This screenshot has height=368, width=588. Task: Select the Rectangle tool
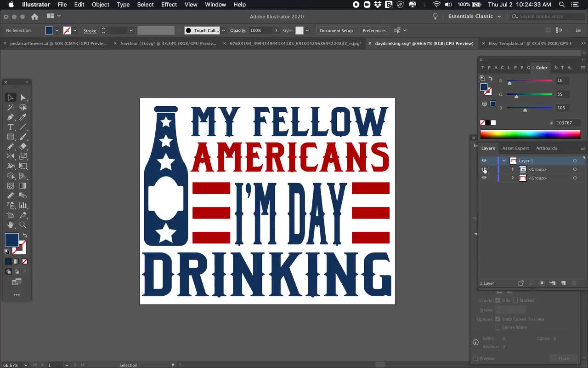(11, 137)
